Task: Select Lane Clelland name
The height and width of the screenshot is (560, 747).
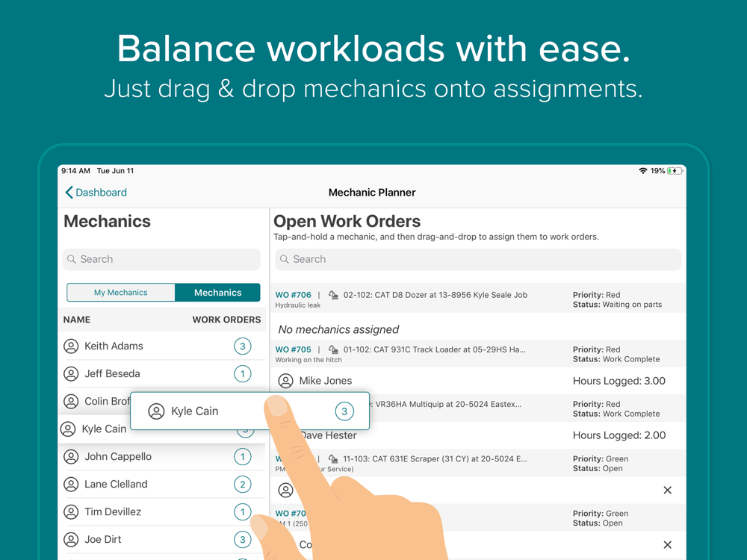Action: tap(116, 485)
